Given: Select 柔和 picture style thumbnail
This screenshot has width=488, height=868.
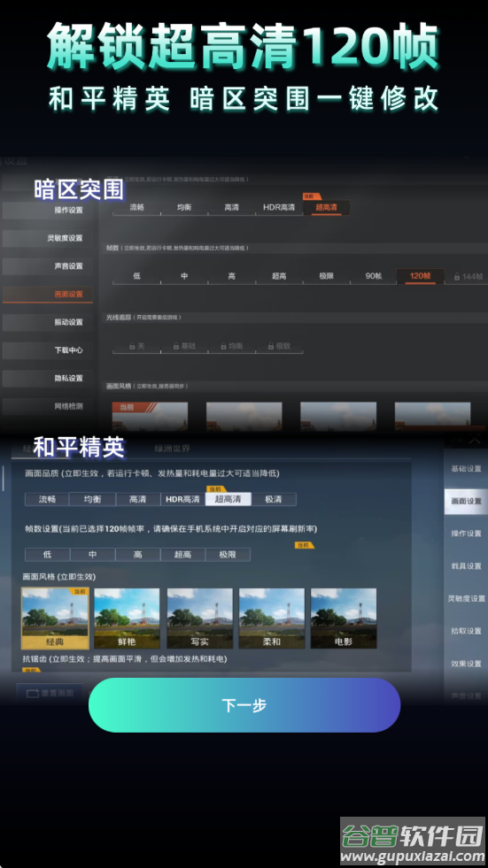Looking at the screenshot, I should point(272,618).
